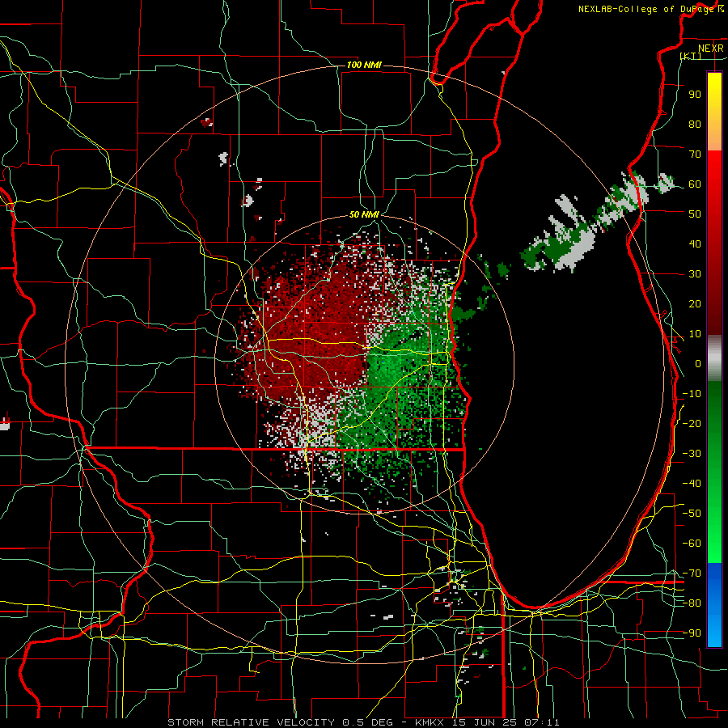Click the -30 value on velocity scale
The image size is (728, 728).
(x=692, y=454)
